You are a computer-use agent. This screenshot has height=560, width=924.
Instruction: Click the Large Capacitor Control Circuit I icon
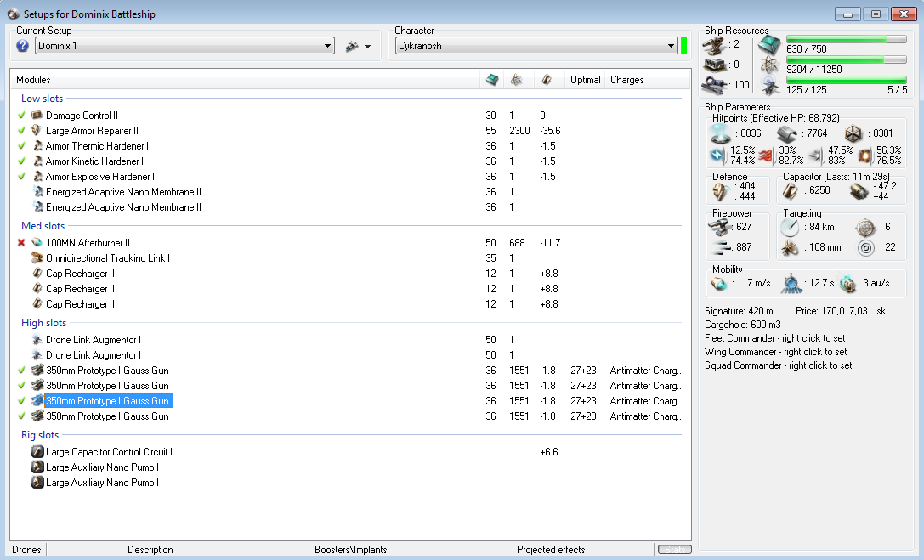click(37, 451)
